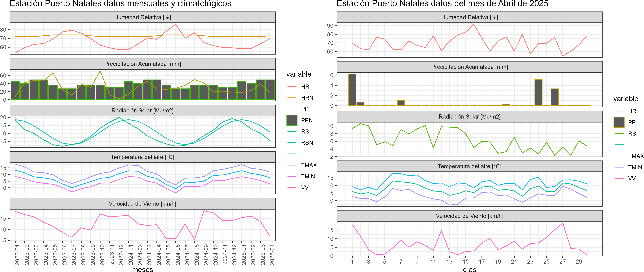
Task: Click HRN label in the left legend
Action: 307,98
